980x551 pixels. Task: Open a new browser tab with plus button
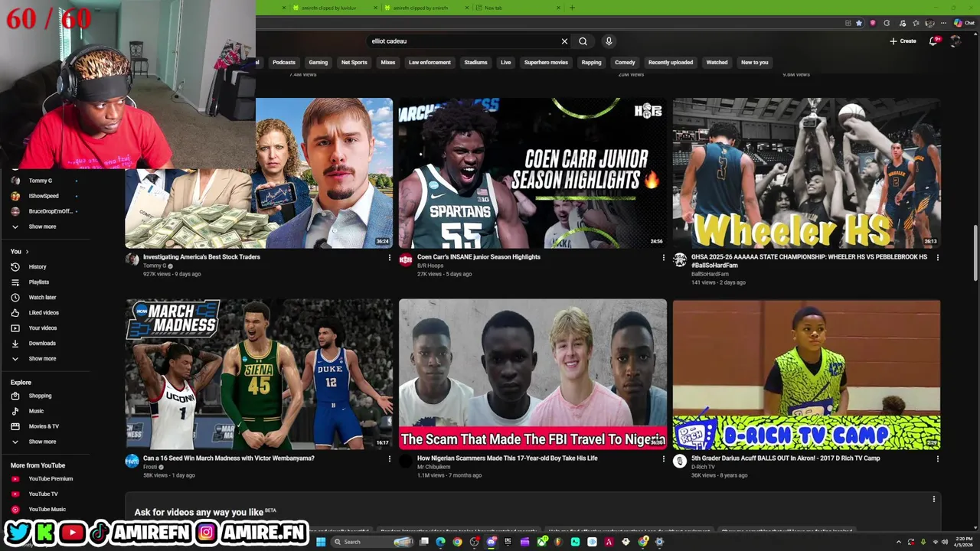572,8
